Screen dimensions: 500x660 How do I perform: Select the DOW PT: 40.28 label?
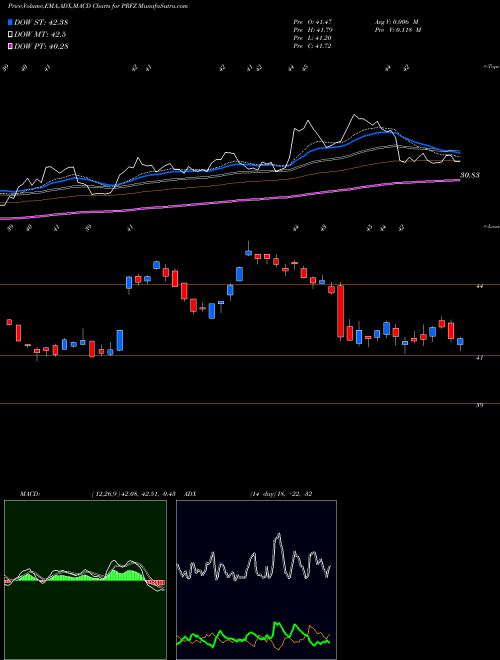[x=41, y=46]
